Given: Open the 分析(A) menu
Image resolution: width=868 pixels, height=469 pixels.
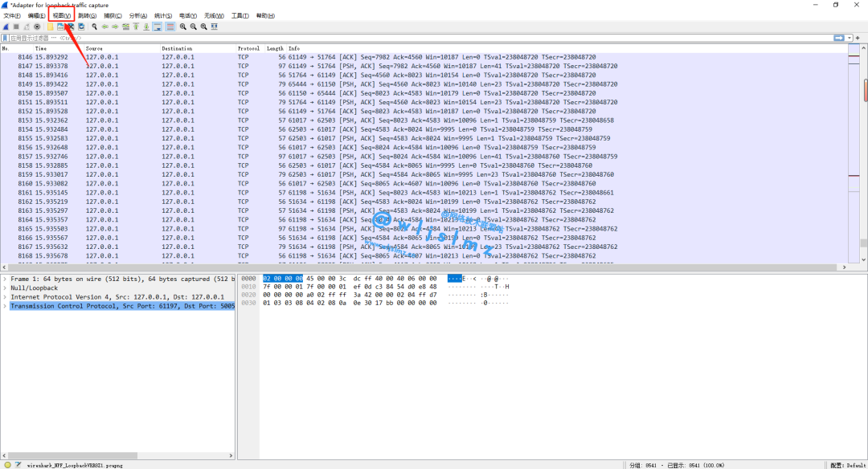Looking at the screenshot, I should point(138,15).
